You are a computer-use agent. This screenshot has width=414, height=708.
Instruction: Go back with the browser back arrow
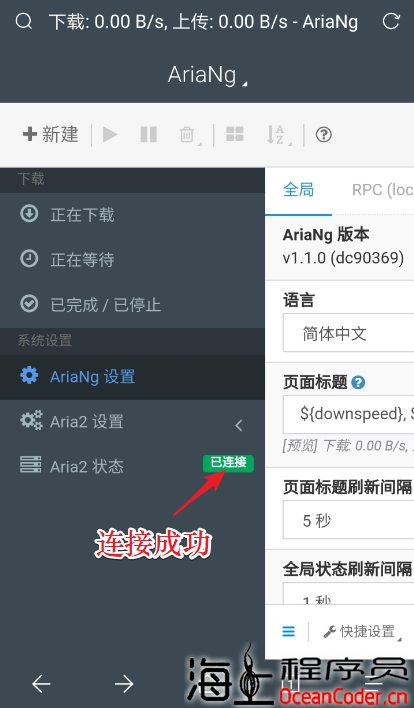click(41, 684)
